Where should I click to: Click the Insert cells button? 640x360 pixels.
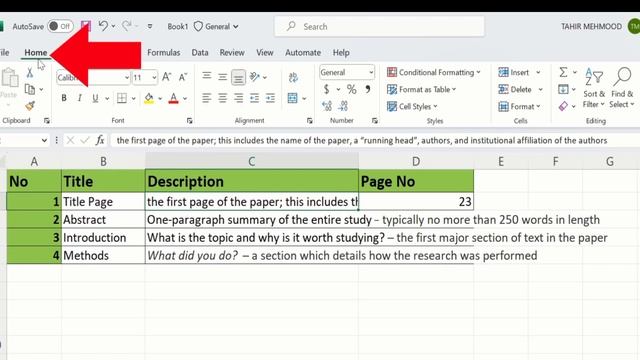[514, 72]
